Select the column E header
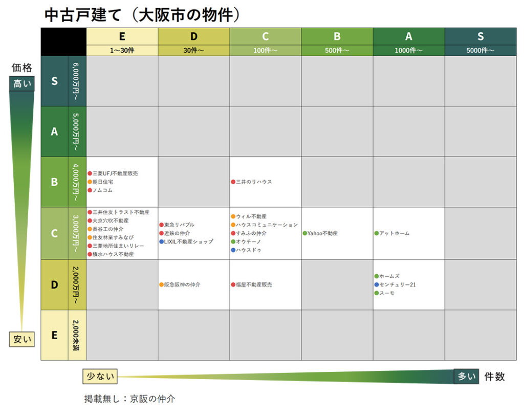The image size is (524, 420). tap(122, 36)
